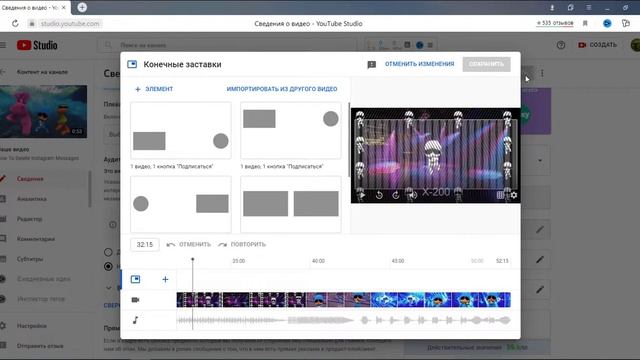Click the timeline playhead marker
Viewport: 640px width, 360px height.
(193, 260)
